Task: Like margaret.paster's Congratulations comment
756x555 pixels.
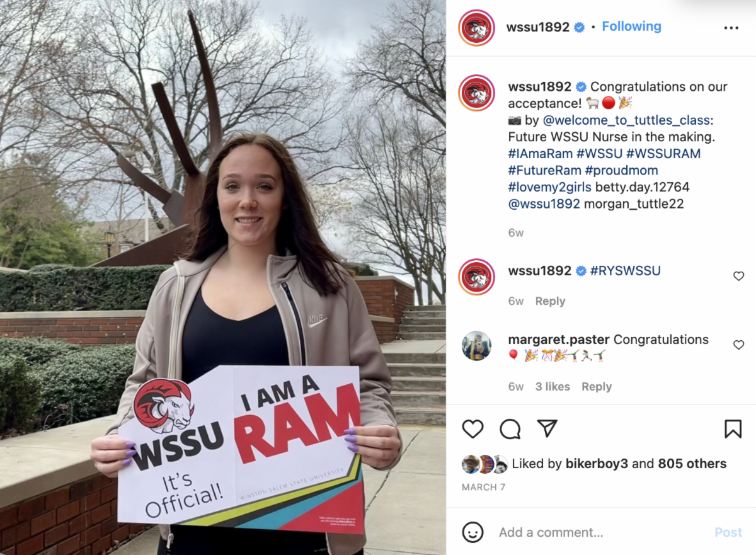Action: [x=739, y=345]
